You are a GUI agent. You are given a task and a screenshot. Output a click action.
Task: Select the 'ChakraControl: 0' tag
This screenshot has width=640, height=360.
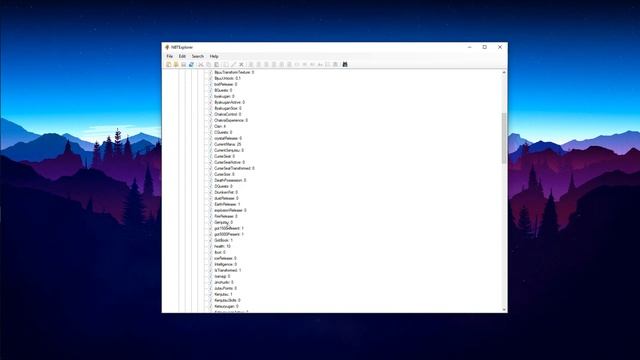coord(227,114)
